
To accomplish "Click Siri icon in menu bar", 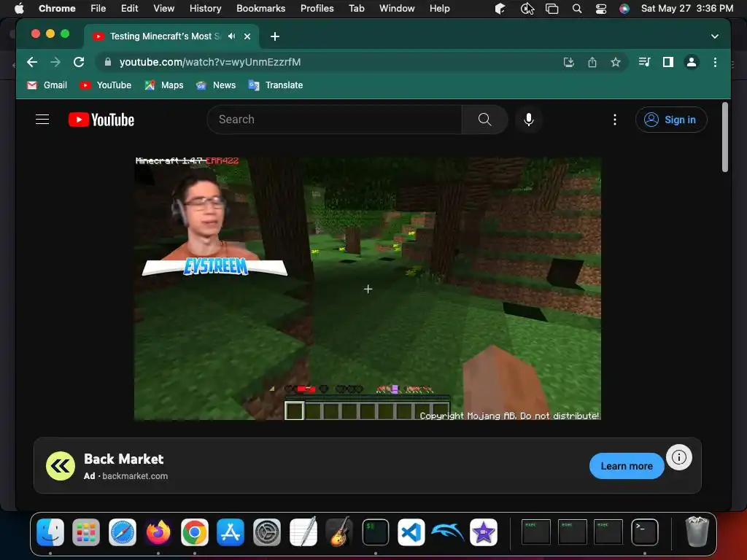I will pyautogui.click(x=624, y=8).
